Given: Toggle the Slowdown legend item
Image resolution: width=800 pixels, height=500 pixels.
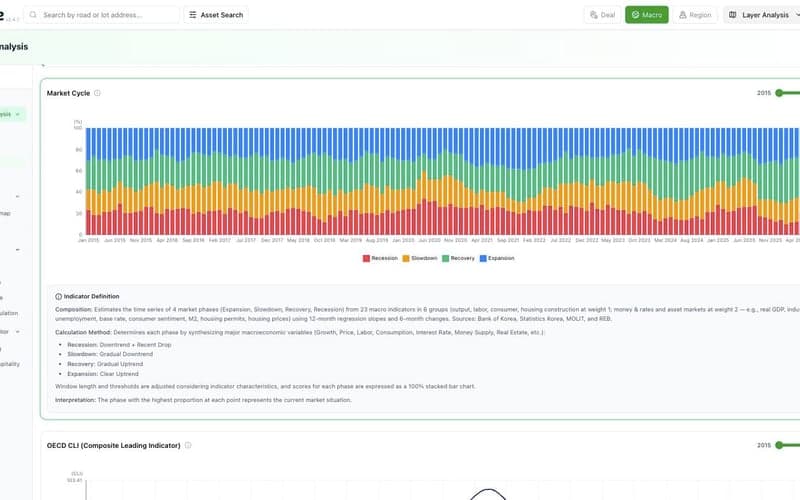Looking at the screenshot, I should pyautogui.click(x=420, y=258).
